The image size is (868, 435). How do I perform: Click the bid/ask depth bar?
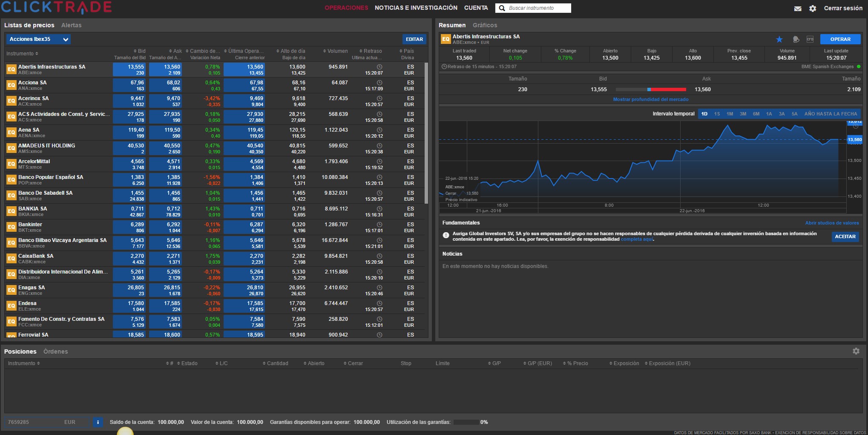tap(651, 89)
